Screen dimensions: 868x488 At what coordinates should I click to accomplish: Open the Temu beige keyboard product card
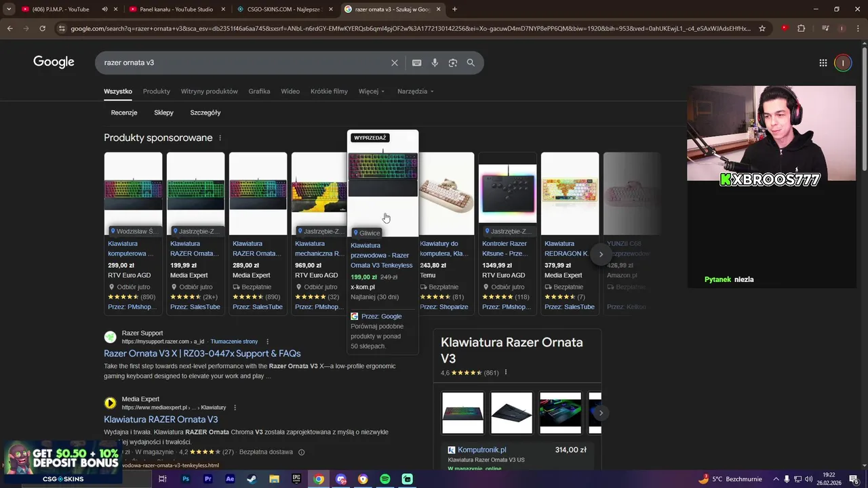pyautogui.click(x=446, y=233)
